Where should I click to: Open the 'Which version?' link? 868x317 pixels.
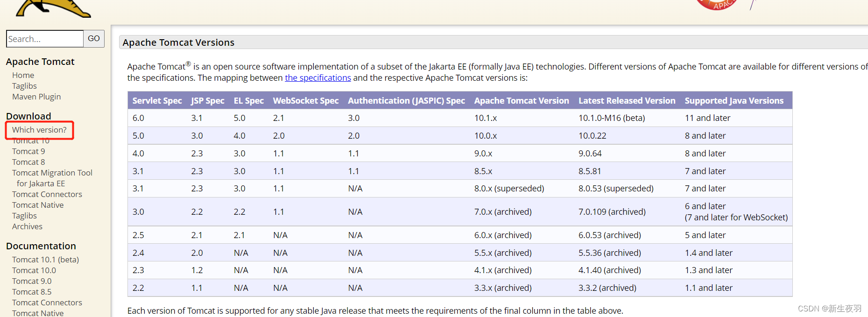[39, 130]
